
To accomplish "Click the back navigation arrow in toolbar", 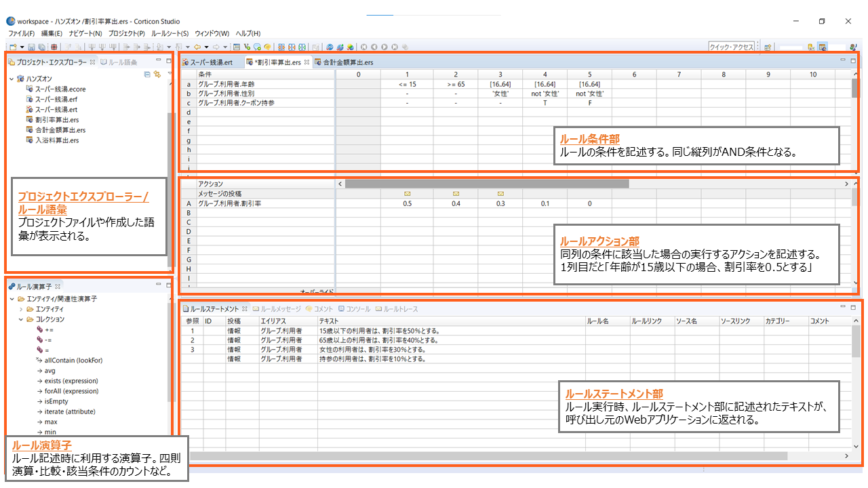I will pos(197,47).
